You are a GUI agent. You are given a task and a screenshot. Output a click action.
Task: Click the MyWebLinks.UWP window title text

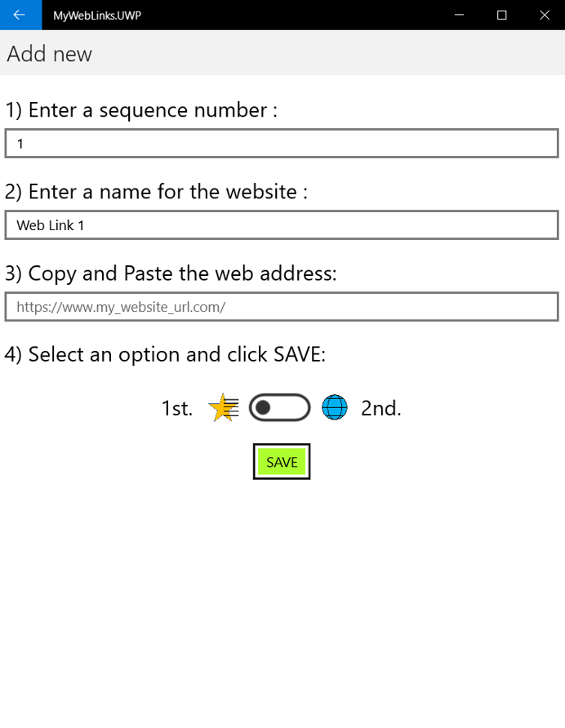pyautogui.click(x=91, y=15)
